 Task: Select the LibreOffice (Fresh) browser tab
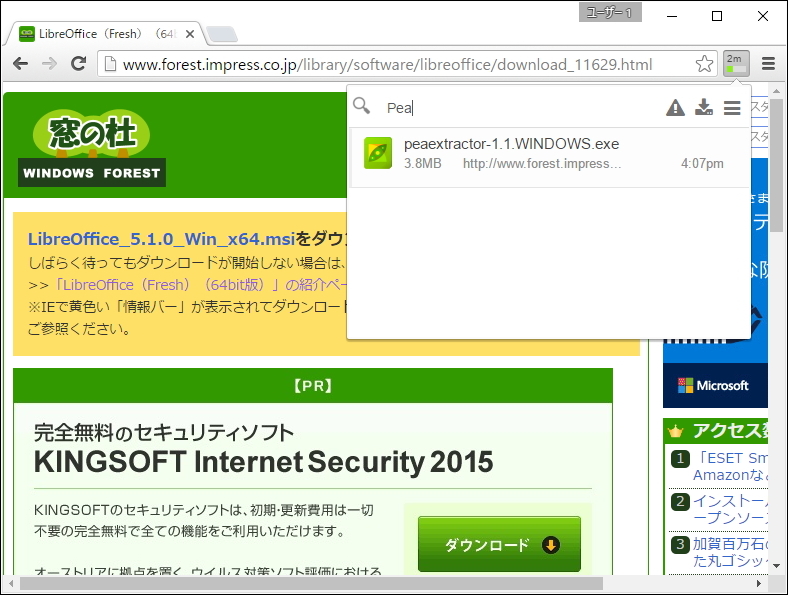point(105,34)
